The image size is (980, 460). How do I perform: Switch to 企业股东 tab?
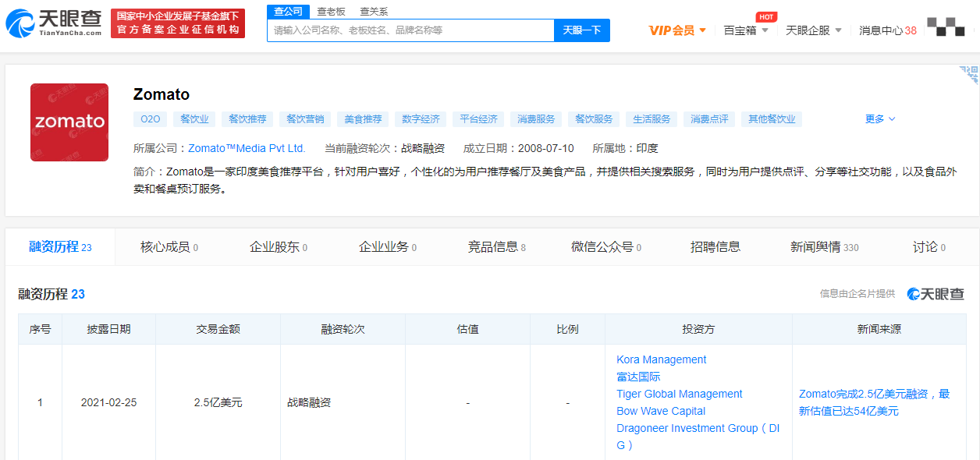(x=279, y=247)
